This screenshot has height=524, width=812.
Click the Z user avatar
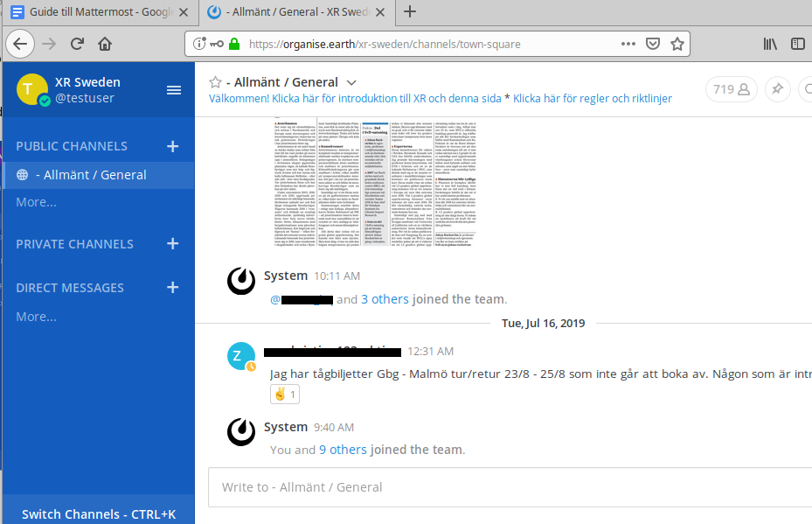pyautogui.click(x=241, y=356)
